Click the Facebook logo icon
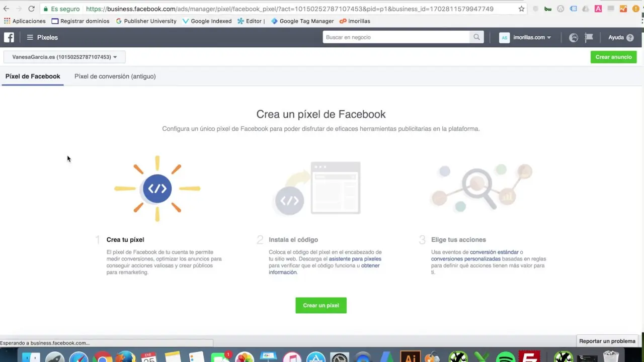This screenshot has width=644, height=362. click(x=9, y=37)
